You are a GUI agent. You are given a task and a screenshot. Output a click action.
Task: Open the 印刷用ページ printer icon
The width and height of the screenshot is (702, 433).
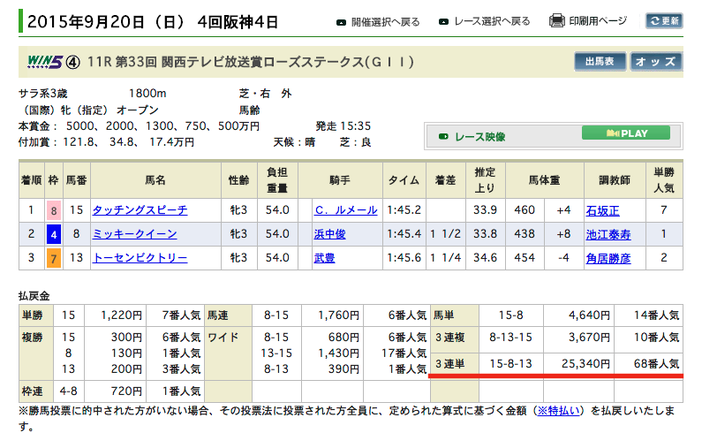(x=556, y=21)
